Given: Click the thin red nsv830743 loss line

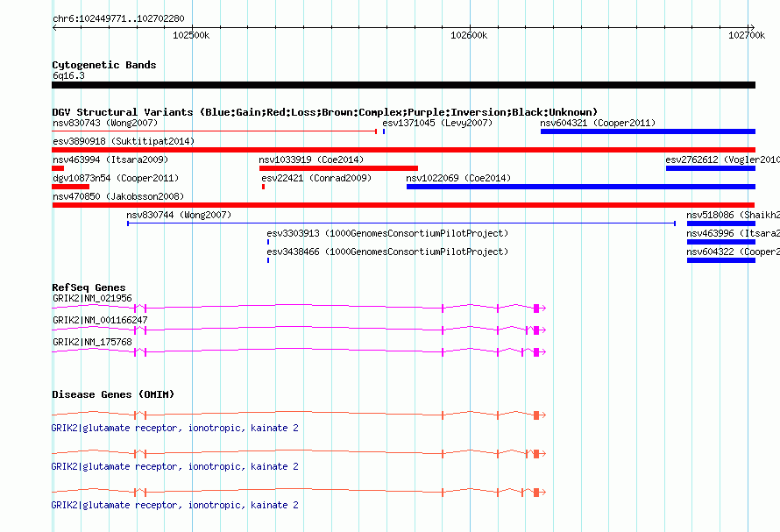Looking at the screenshot, I should (x=215, y=131).
